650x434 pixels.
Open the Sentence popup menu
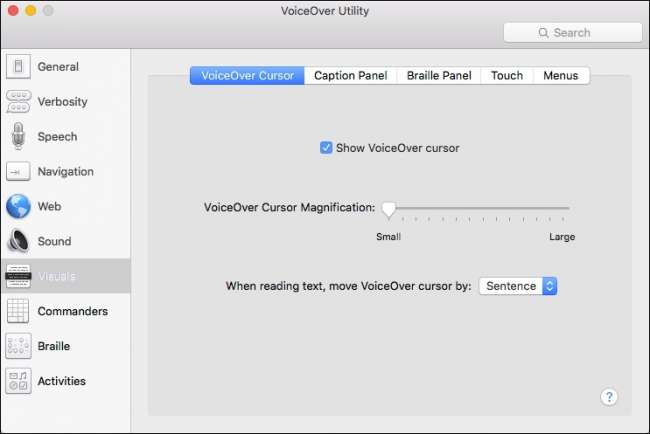point(518,286)
